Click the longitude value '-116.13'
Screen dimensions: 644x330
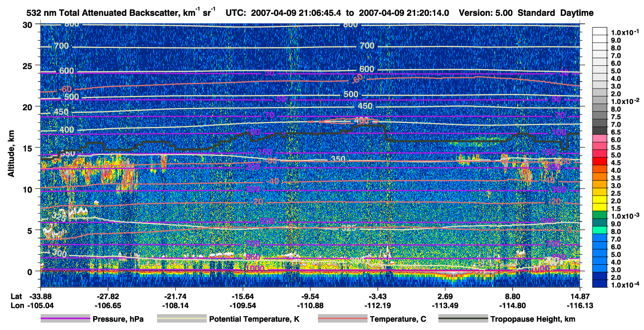pos(580,305)
